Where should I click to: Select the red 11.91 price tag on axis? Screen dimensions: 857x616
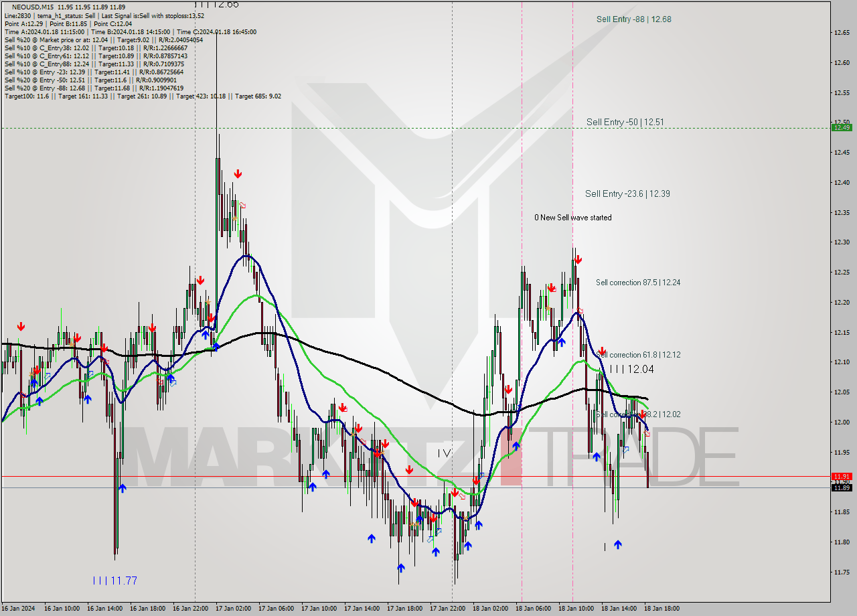(x=842, y=477)
